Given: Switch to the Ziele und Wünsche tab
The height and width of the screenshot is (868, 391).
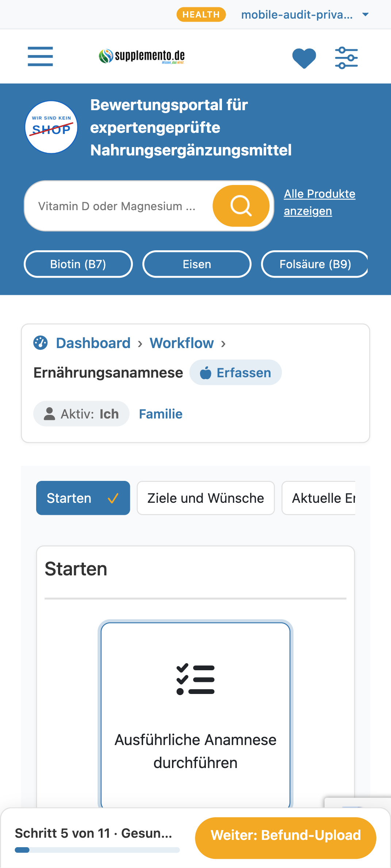Looking at the screenshot, I should 206,498.
